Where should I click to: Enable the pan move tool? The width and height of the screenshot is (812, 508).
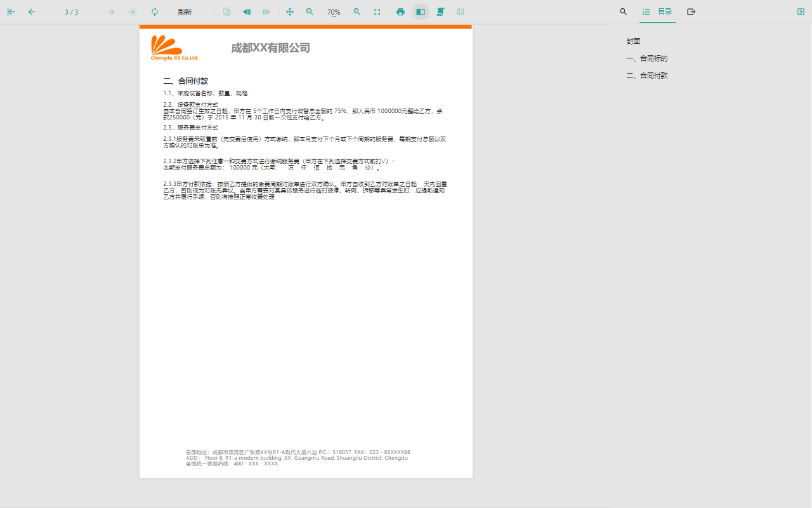click(290, 12)
